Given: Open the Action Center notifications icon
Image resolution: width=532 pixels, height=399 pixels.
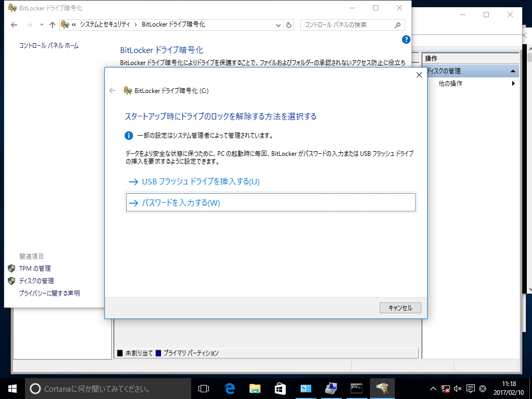Looking at the screenshot, I should [471, 389].
